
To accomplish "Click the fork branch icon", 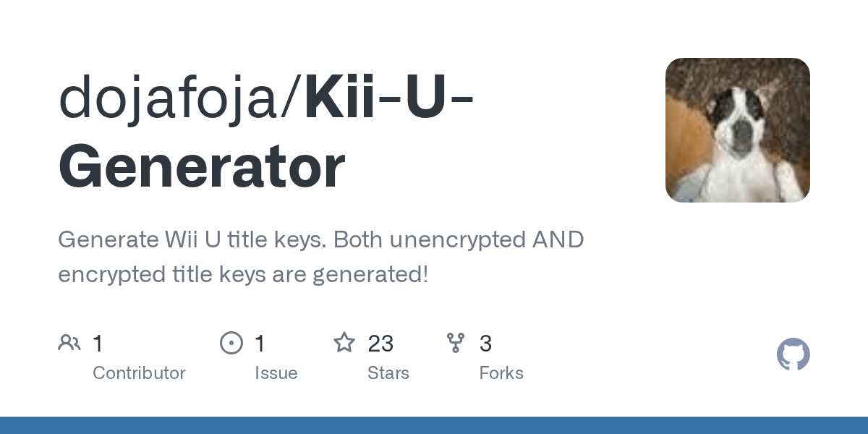I will [456, 343].
